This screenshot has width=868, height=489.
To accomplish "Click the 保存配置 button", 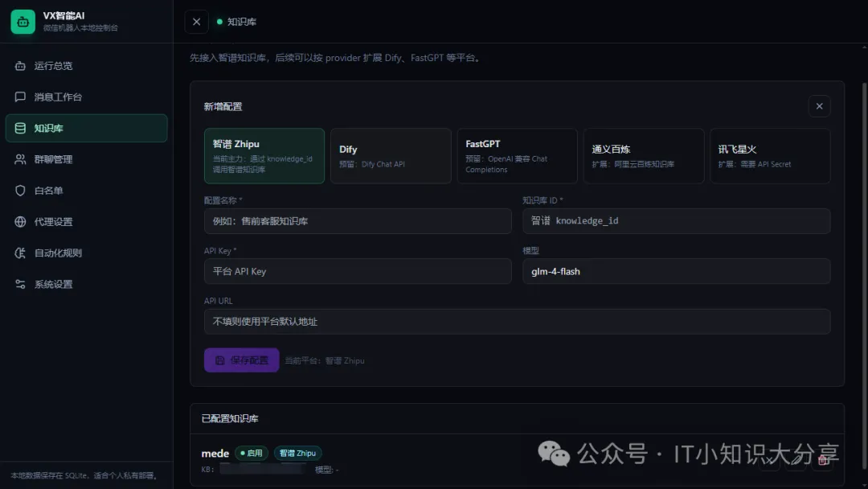I will 241,360.
